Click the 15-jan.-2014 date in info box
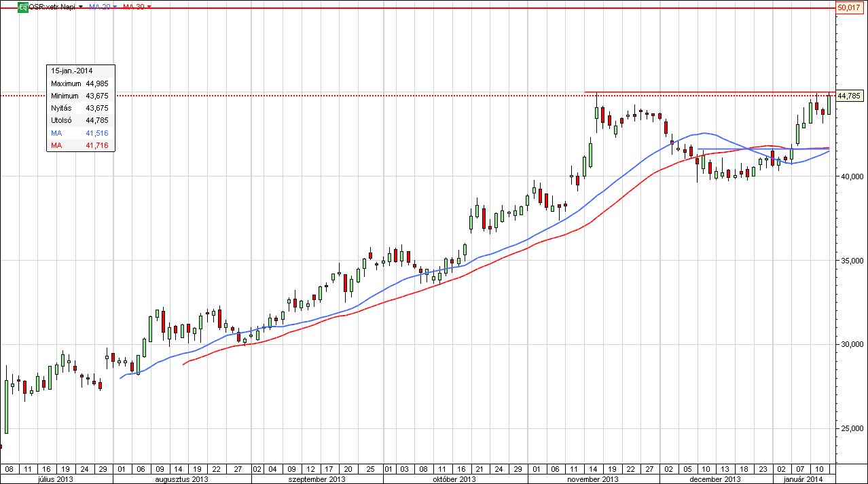Screen dimensions: 868x484 coord(72,71)
